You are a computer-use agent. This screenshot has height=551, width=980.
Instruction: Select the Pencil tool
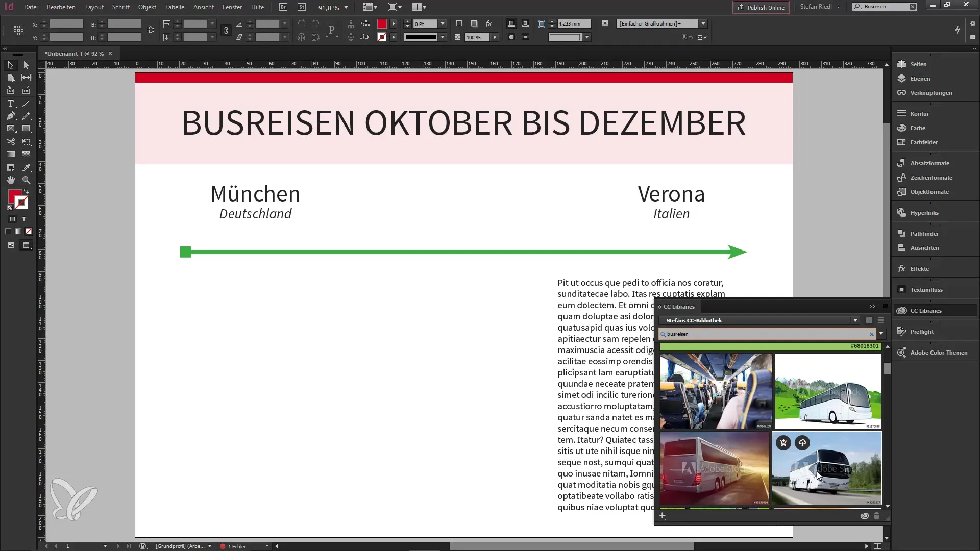click(26, 116)
